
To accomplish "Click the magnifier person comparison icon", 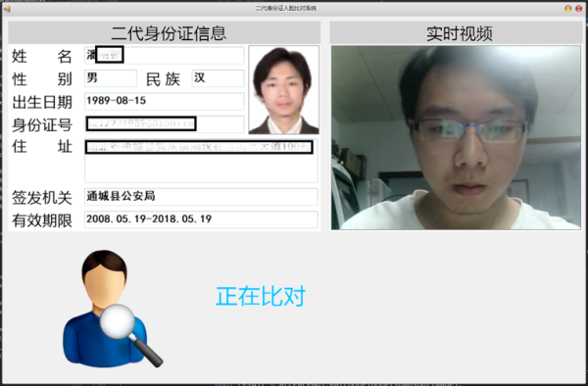I will coord(113,309).
